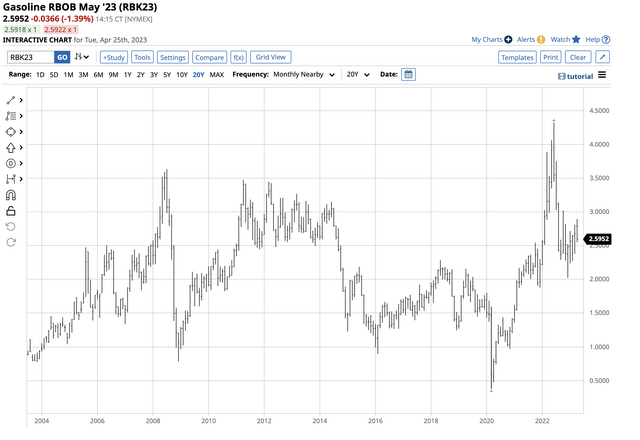Click the undo arrow icon

click(x=11, y=227)
